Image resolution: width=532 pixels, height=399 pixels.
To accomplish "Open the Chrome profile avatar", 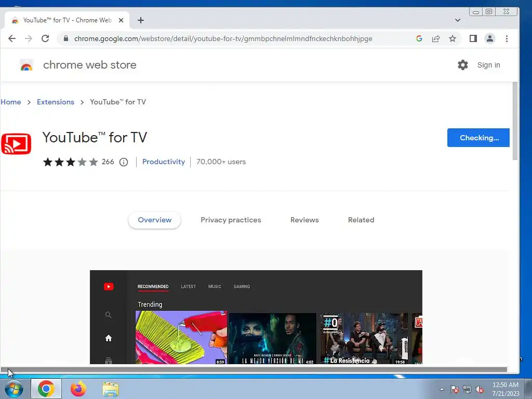I will point(489,38).
